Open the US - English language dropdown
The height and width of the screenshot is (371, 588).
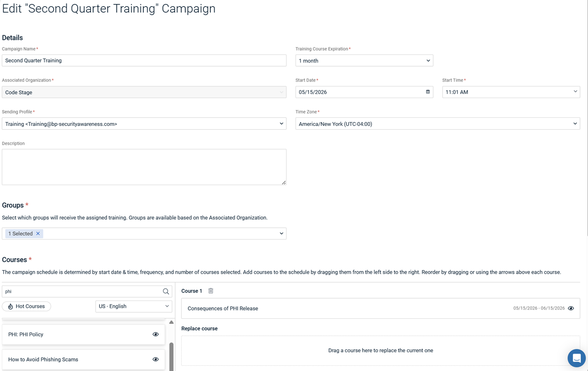tap(134, 306)
